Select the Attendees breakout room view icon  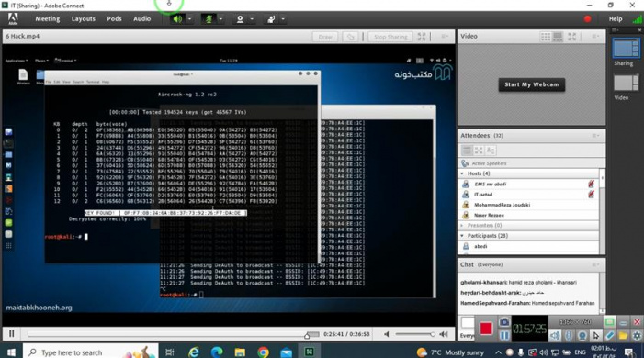(479, 151)
